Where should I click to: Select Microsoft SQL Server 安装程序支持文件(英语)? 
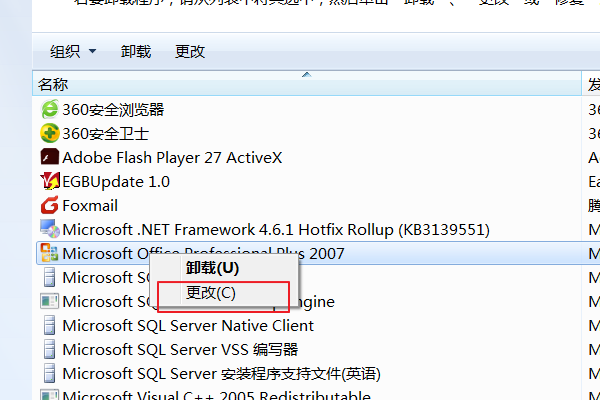221,374
